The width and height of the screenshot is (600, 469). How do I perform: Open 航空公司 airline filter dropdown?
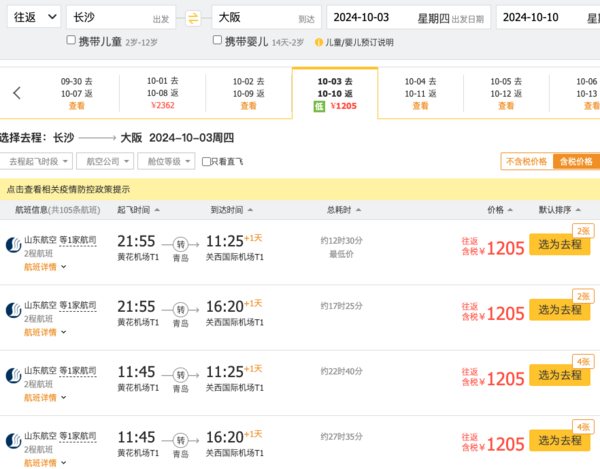[105, 161]
